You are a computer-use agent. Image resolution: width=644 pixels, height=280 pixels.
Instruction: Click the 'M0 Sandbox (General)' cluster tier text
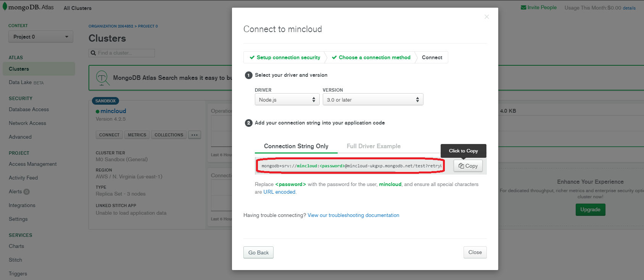tap(122, 160)
